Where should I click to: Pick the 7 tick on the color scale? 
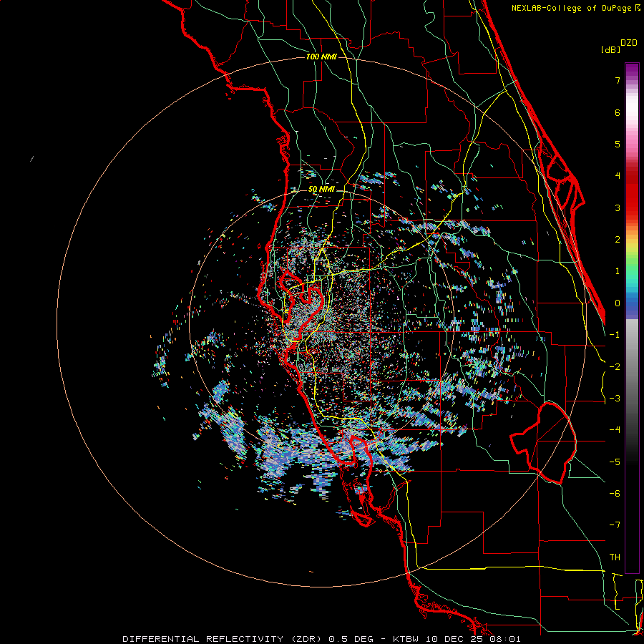pyautogui.click(x=618, y=80)
